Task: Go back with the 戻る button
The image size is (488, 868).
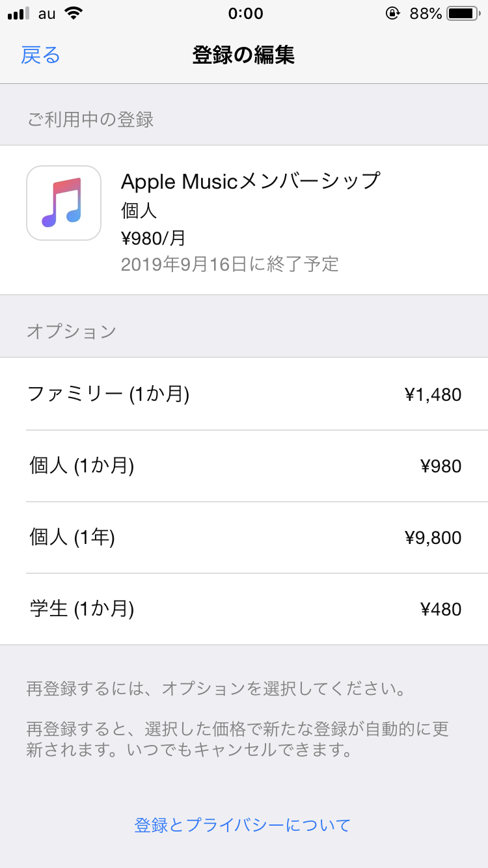Action: coord(40,55)
